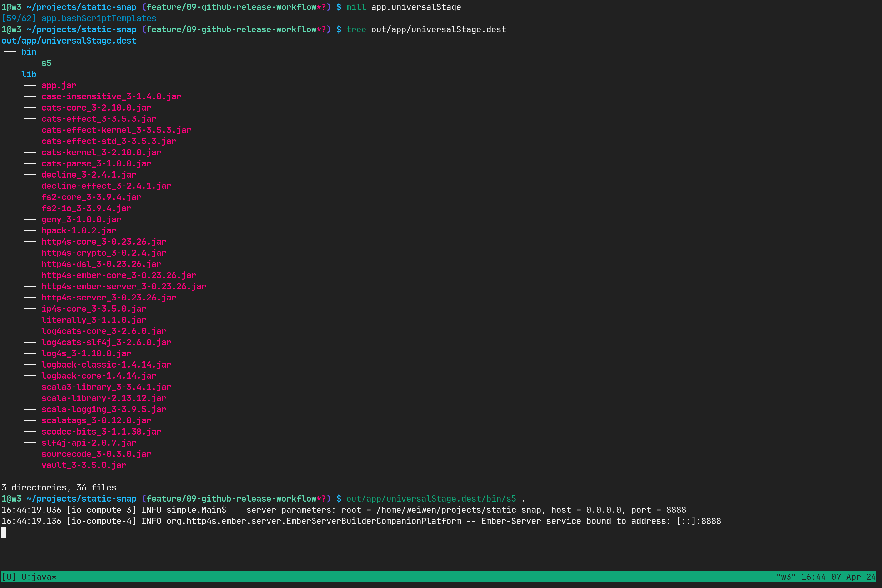The image size is (882, 588).
Task: Select scodec-bits_3-1.1.38.jar entry
Action: pos(101,432)
